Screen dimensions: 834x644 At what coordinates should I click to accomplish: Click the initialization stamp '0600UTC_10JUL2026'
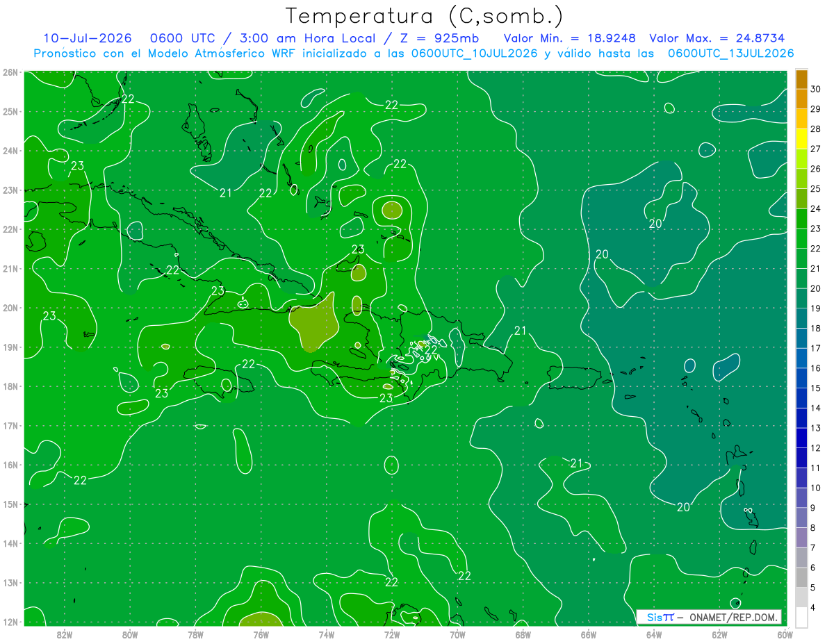pyautogui.click(x=474, y=53)
